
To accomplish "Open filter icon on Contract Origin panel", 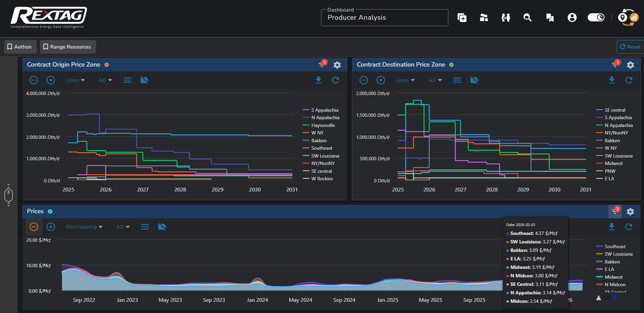I will coord(322,65).
